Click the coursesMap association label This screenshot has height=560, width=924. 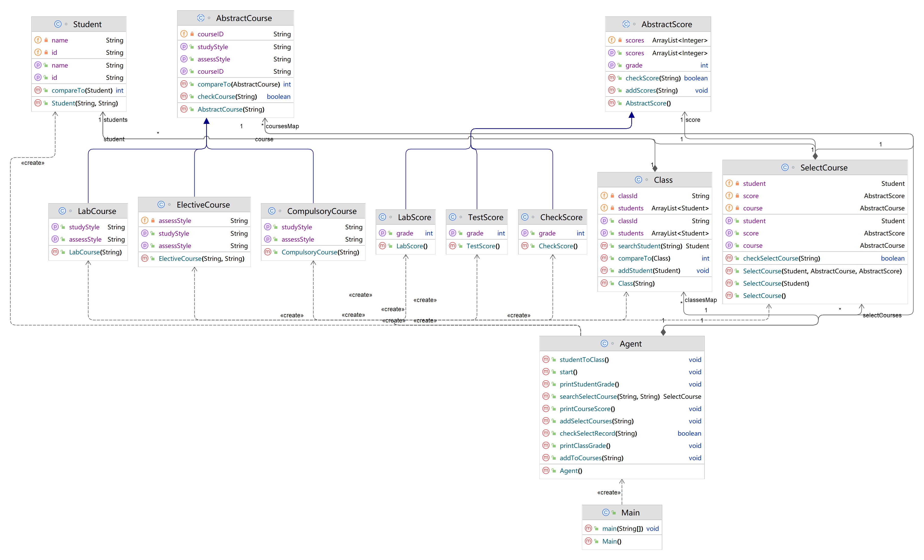[282, 126]
